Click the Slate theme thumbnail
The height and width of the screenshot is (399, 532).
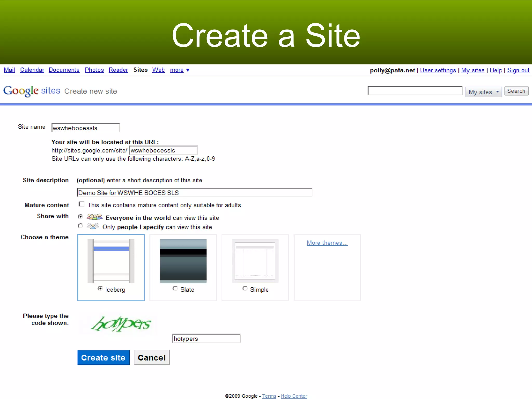click(x=183, y=261)
